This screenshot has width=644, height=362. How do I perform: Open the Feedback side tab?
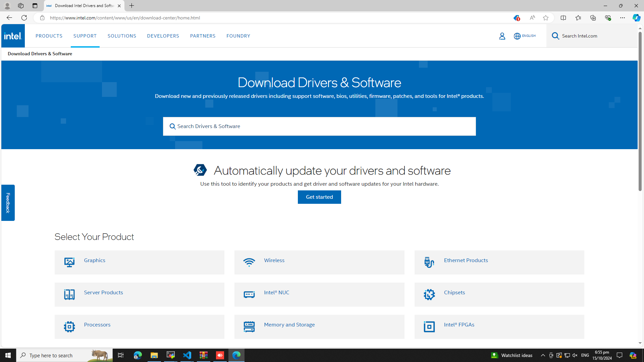8,203
